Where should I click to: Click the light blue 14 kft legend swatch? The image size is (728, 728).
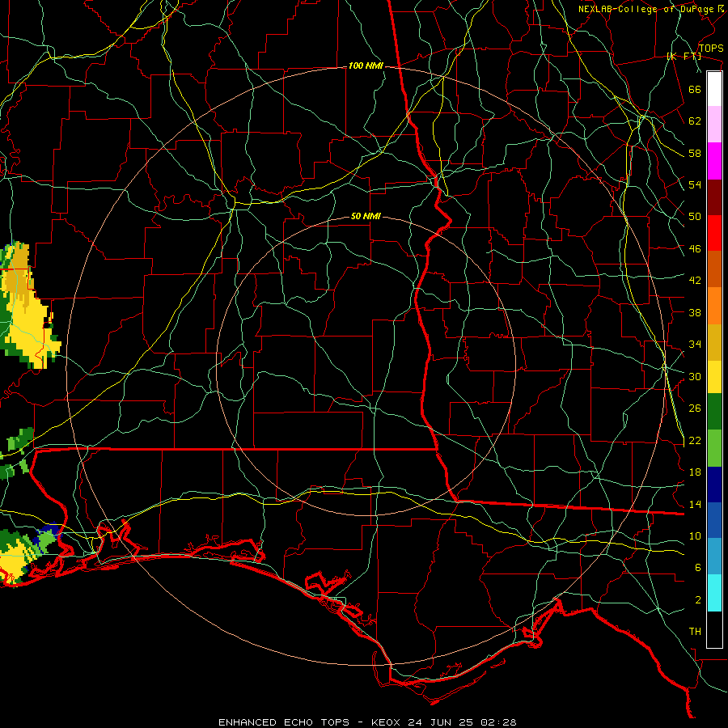(x=714, y=557)
